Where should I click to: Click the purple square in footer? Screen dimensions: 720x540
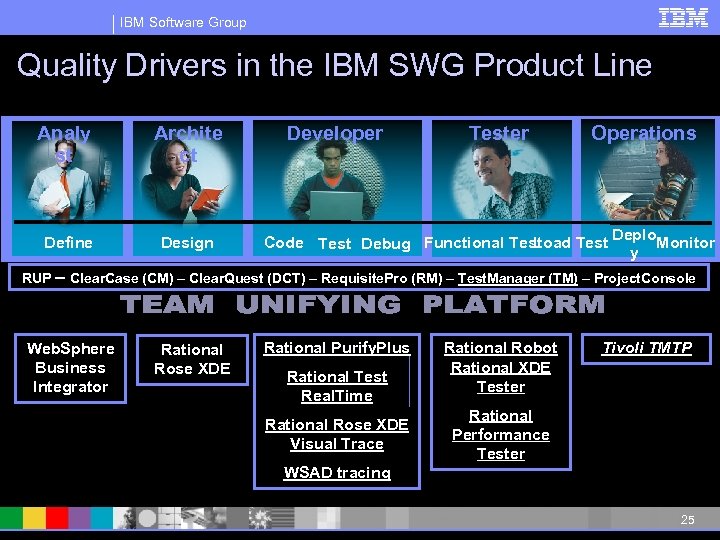[x=79, y=518]
